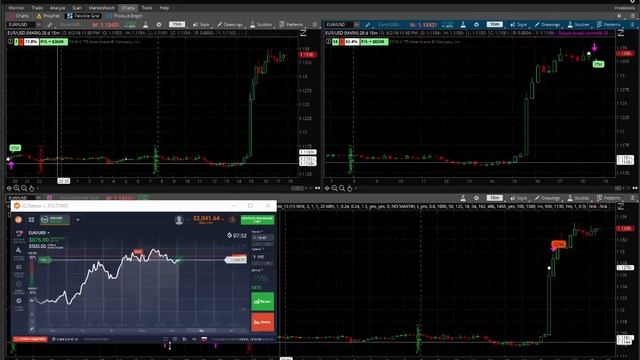Open the Monitor menu tab
Viewport: 640px width, 360px height.
[x=16, y=8]
